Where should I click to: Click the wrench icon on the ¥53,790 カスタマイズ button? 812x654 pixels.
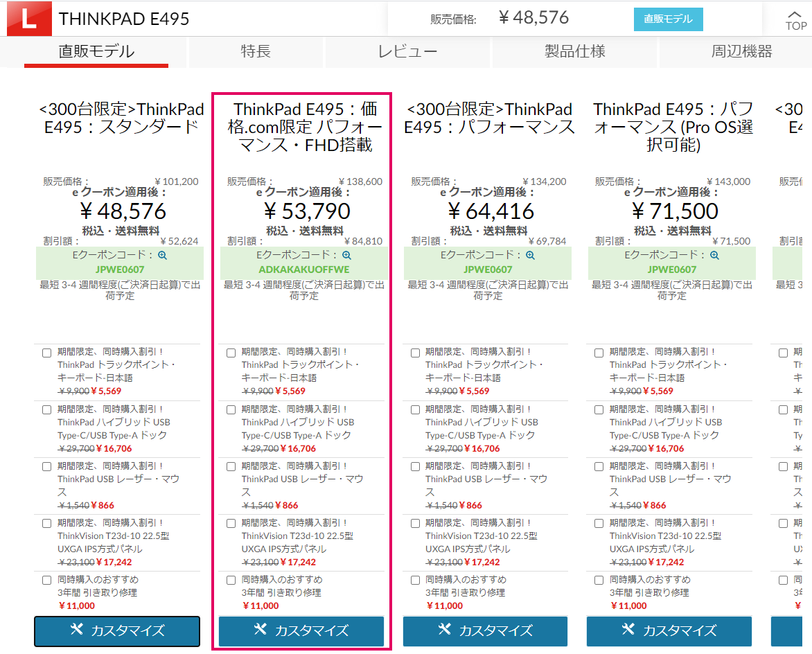tap(260, 629)
